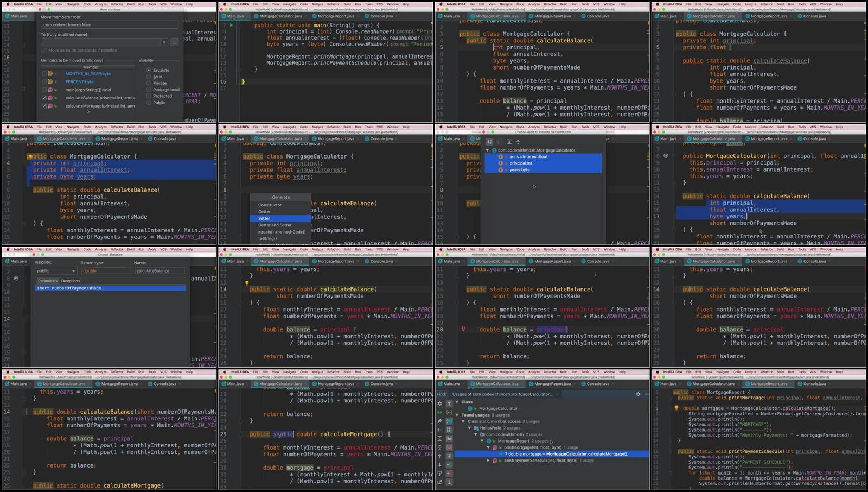Collapse the printMortgage(int, float, byte) node
This screenshot has width=868, height=492.
[488, 447]
